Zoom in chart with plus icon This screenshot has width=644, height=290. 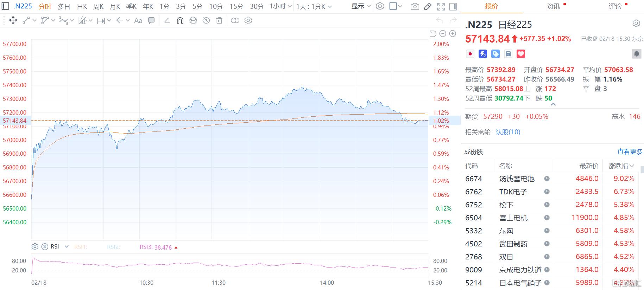453,34
